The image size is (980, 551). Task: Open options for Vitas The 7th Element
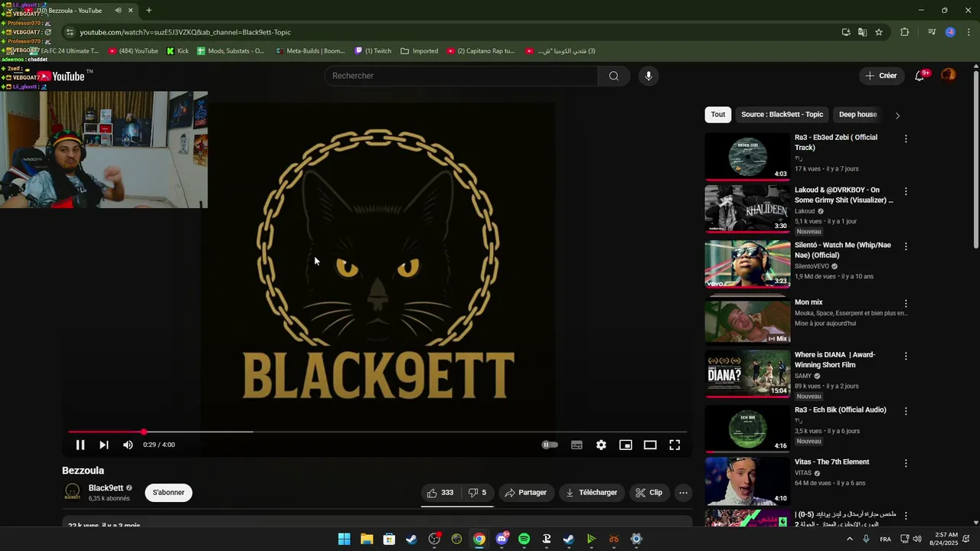tap(906, 463)
